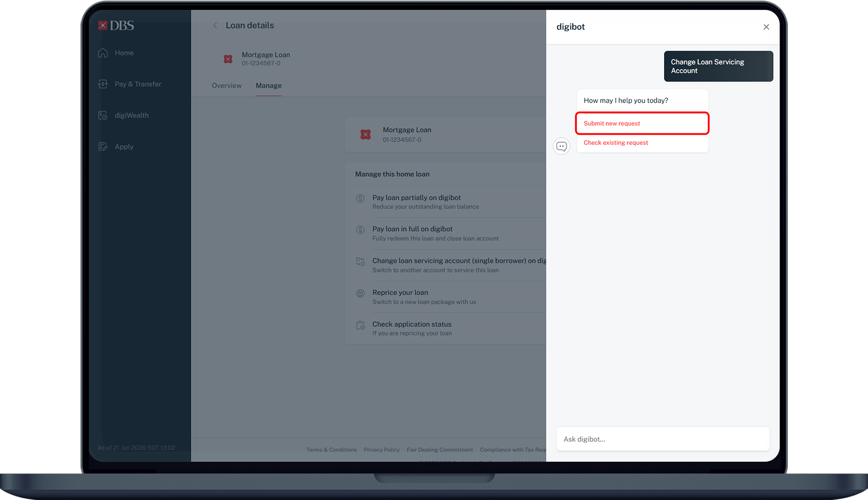The height and width of the screenshot is (500, 868).
Task: Open the Privacy Policy footer link
Action: [381, 450]
